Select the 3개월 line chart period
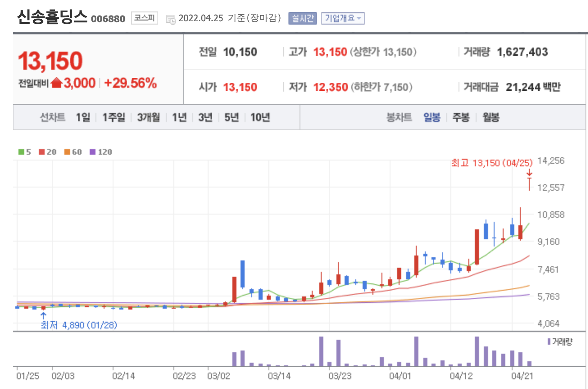 coord(148,118)
